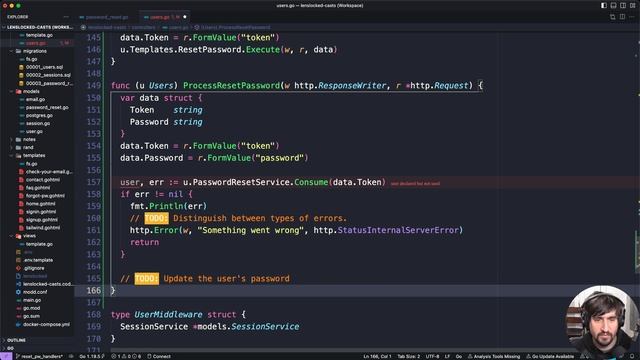The image size is (640, 360).
Task: Open password_reset.go in models
Action: click(47, 107)
